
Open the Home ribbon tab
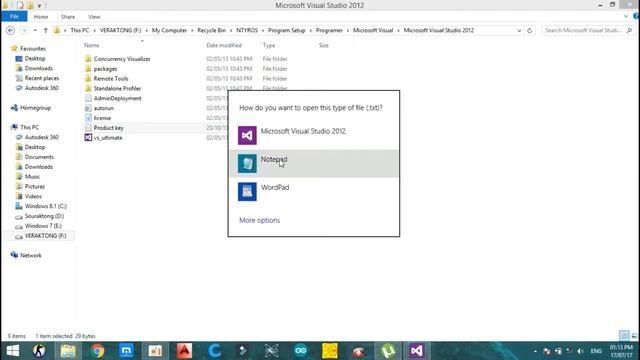tap(41, 17)
